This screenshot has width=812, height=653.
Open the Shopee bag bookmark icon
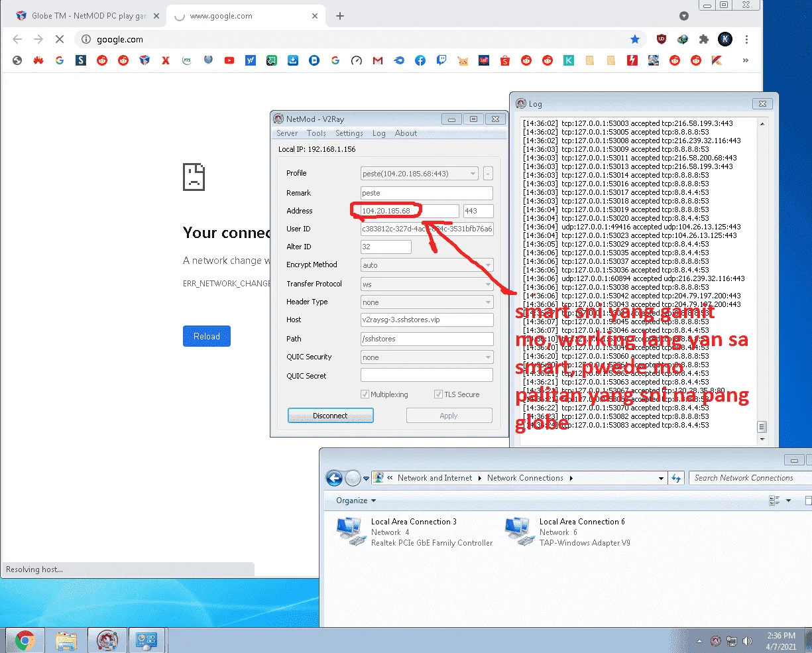505,60
